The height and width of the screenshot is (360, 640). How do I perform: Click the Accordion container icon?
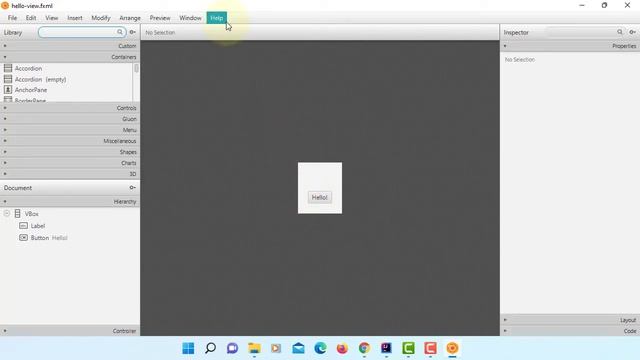(8, 68)
